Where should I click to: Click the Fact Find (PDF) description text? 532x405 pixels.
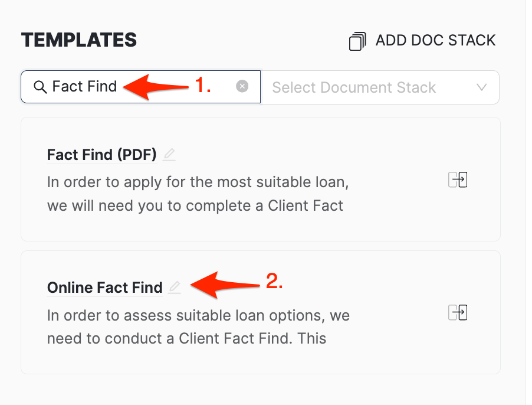click(x=198, y=194)
